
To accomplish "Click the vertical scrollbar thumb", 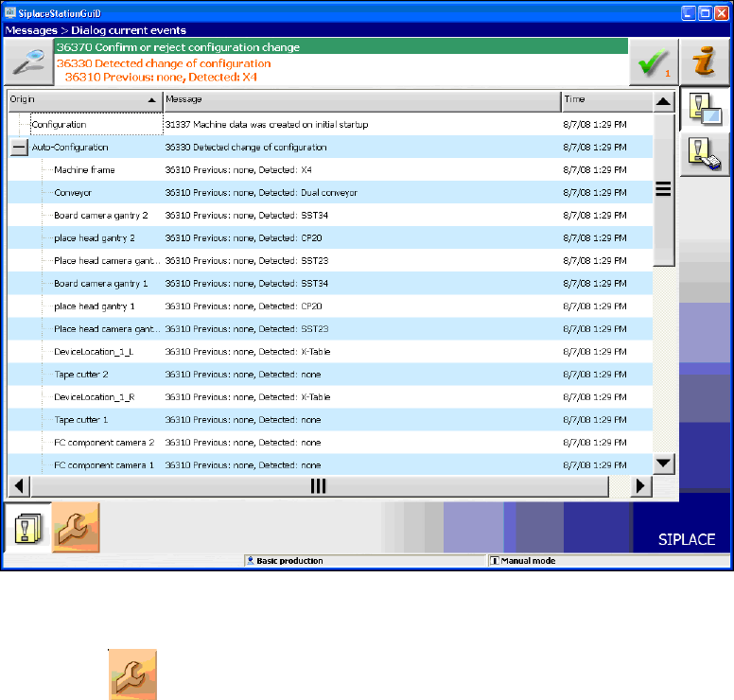I will click(663, 189).
